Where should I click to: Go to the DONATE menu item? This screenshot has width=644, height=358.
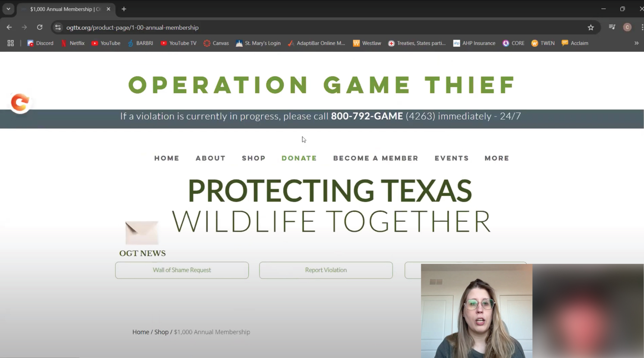299,158
